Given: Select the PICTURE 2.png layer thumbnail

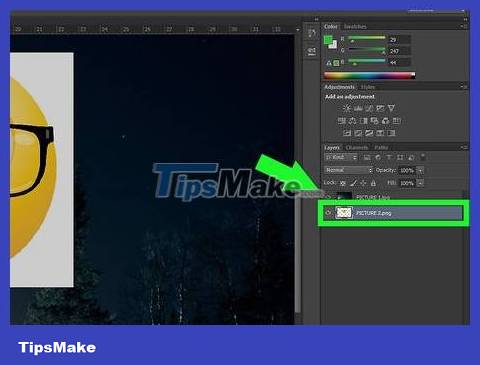Looking at the screenshot, I should tap(344, 212).
